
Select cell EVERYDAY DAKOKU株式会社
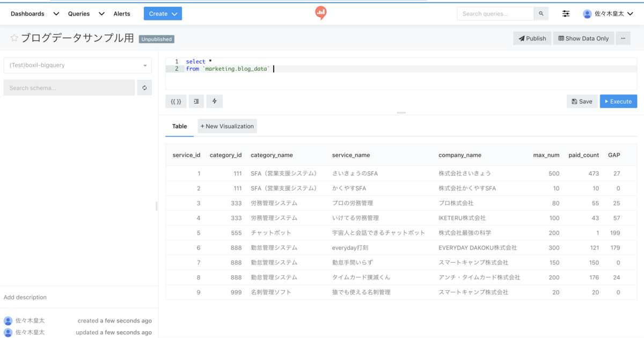[x=478, y=248]
